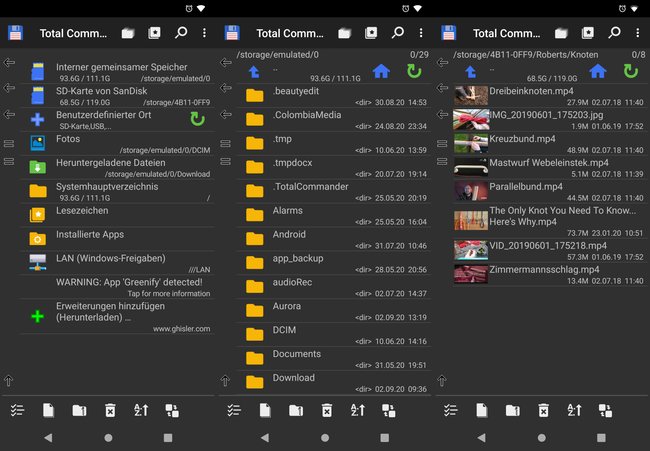
Task: Tap Erweiterungen hinzufügen (Herunterladen)
Action: [x=117, y=317]
